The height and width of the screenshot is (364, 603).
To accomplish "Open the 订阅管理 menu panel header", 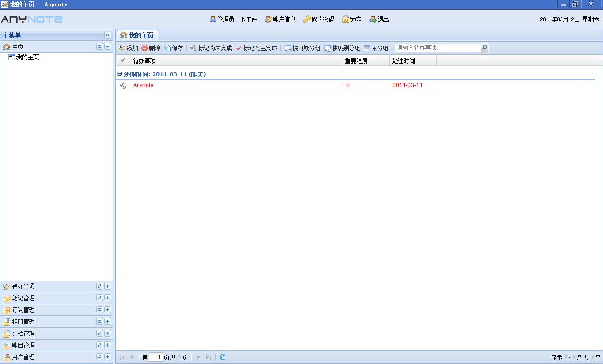I will pos(57,310).
